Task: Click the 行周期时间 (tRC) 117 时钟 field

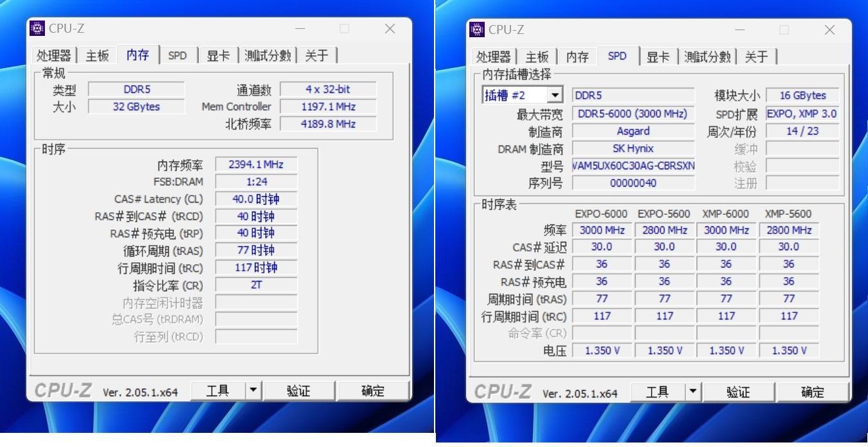Action: (256, 268)
